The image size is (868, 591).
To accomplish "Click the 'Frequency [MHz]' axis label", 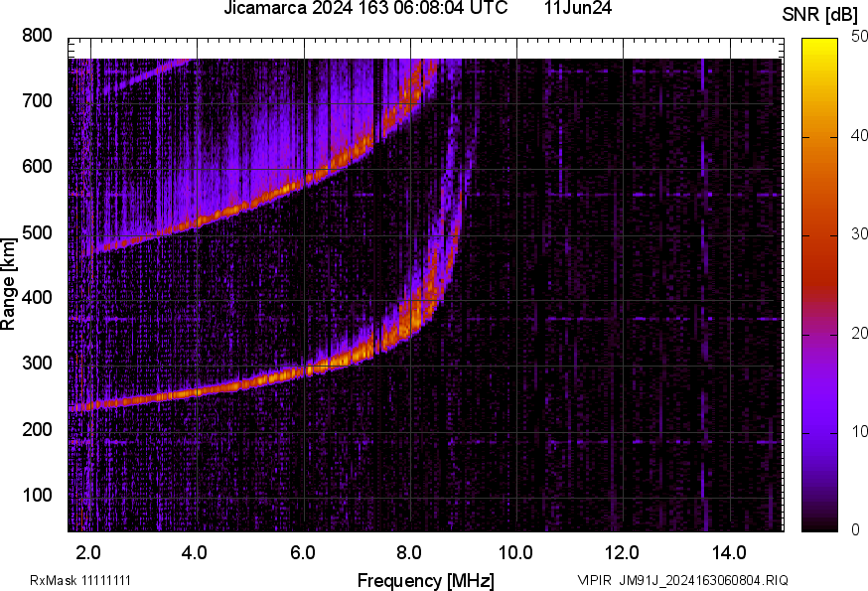I will click(x=426, y=580).
